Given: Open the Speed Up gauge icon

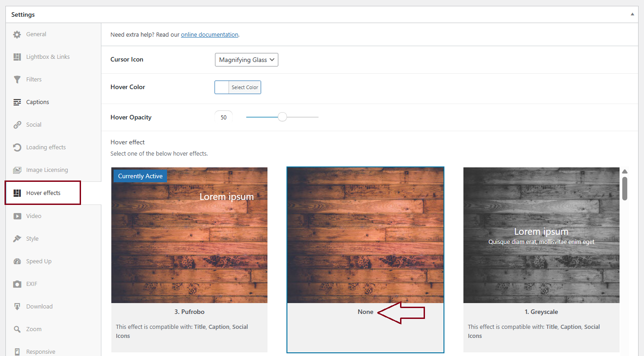Looking at the screenshot, I should (x=17, y=261).
